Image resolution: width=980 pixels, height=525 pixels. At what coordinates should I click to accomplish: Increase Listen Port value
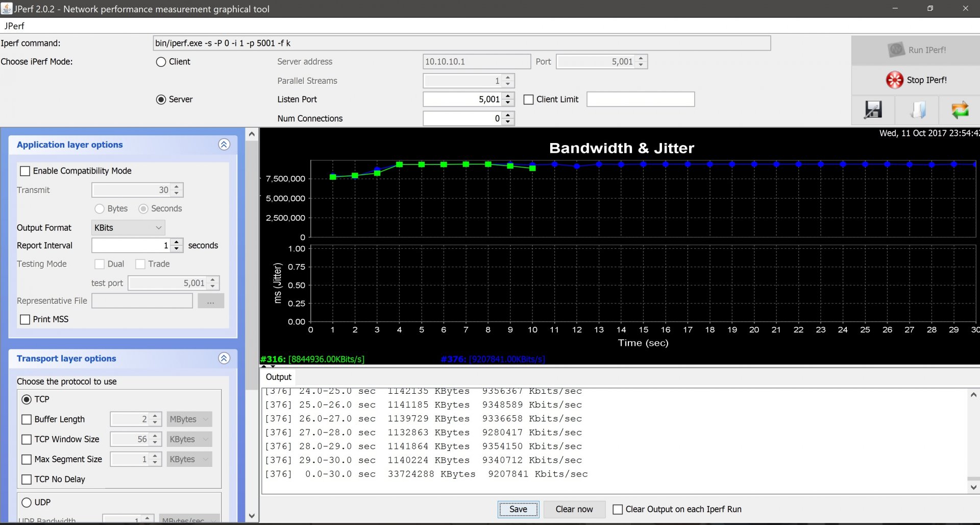[x=508, y=96]
